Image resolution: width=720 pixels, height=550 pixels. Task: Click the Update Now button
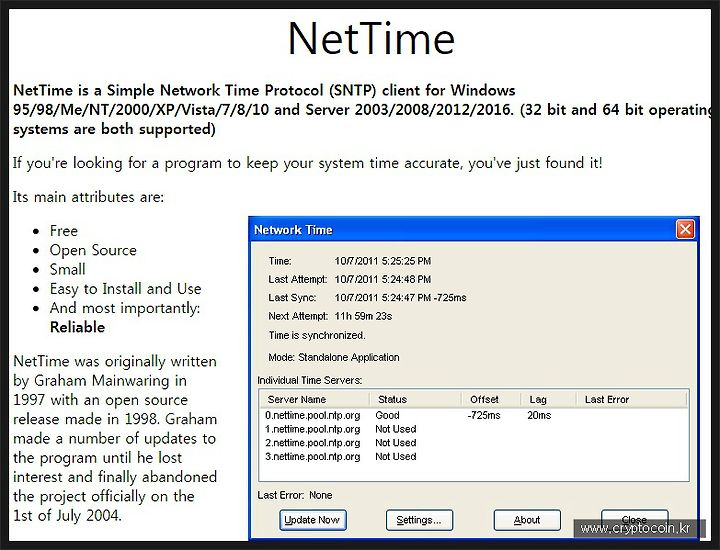[x=313, y=520]
